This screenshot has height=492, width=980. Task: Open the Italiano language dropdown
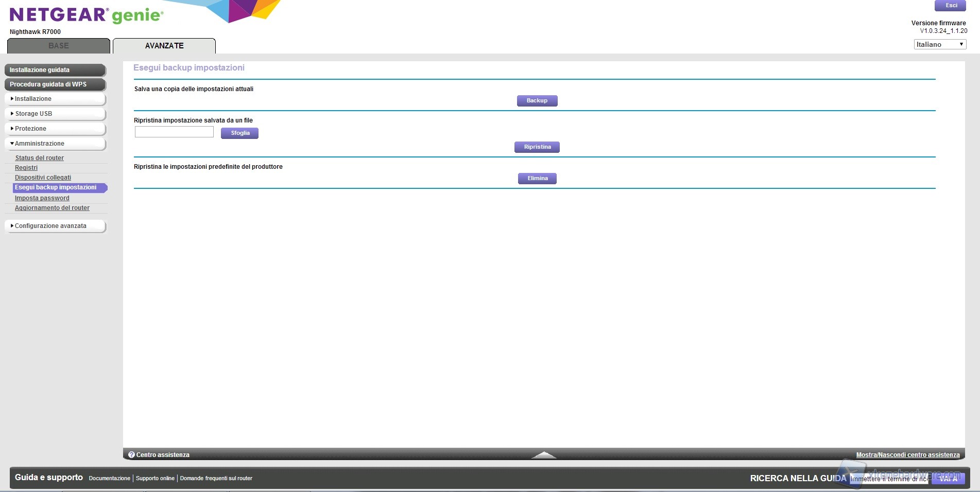pyautogui.click(x=940, y=45)
